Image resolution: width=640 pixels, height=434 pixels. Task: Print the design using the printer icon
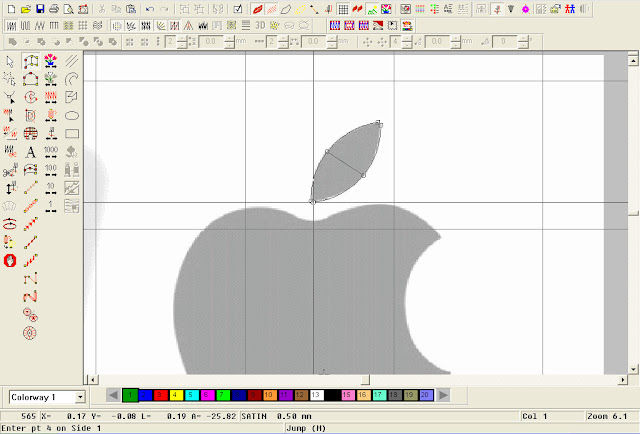click(54, 9)
